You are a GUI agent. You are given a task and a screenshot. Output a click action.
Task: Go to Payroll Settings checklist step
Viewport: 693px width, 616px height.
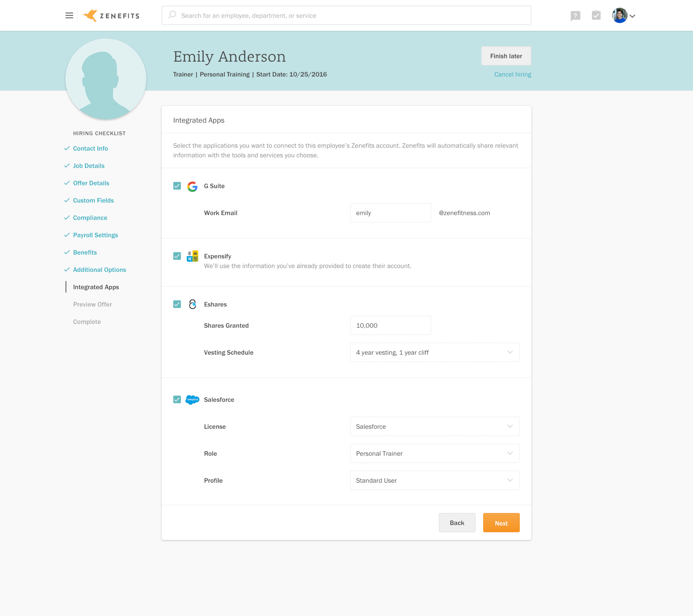(96, 235)
